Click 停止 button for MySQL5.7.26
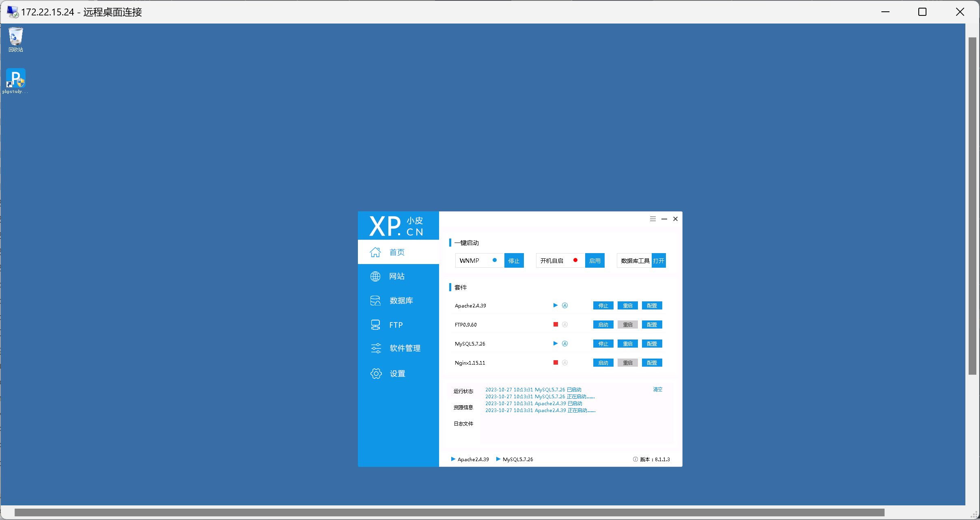The image size is (980, 520). [603, 344]
